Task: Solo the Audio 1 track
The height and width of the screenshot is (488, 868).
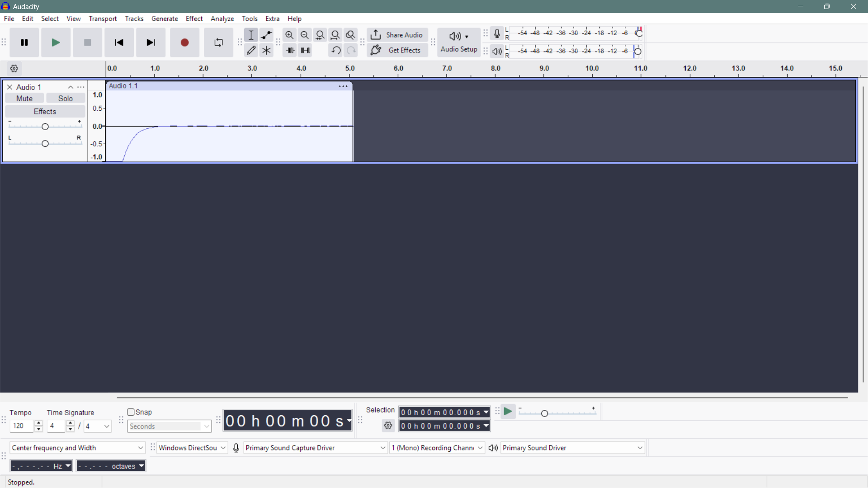Action: 66,99
